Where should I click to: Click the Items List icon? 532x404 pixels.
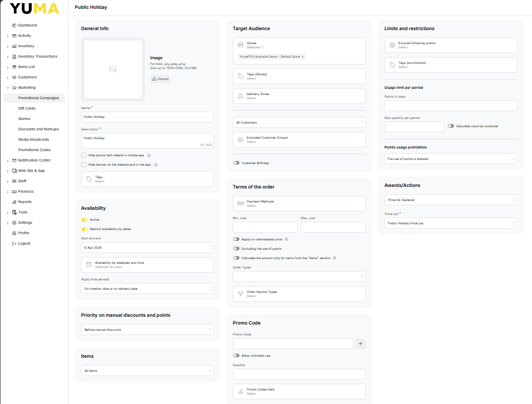pyautogui.click(x=14, y=67)
